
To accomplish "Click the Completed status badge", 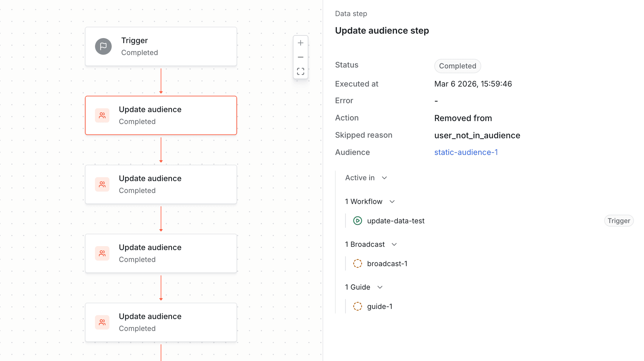I will click(457, 66).
